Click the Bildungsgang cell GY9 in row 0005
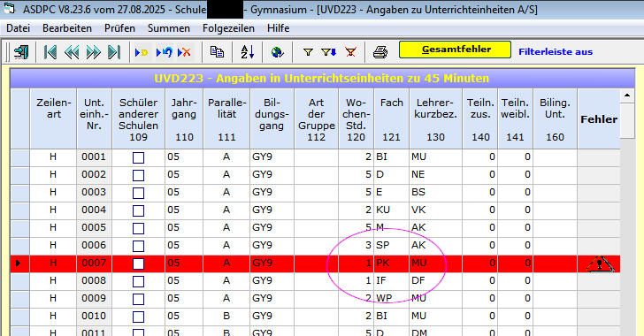 click(x=272, y=228)
